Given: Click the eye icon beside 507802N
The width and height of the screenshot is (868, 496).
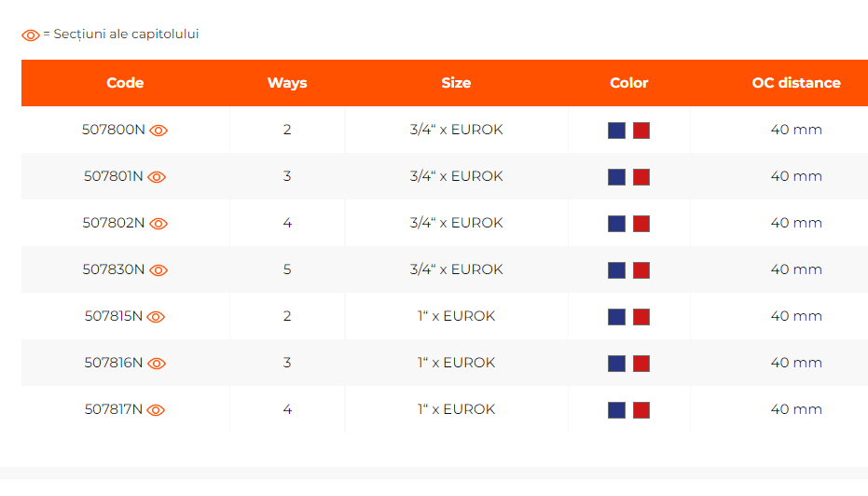Looking at the screenshot, I should [x=158, y=224].
